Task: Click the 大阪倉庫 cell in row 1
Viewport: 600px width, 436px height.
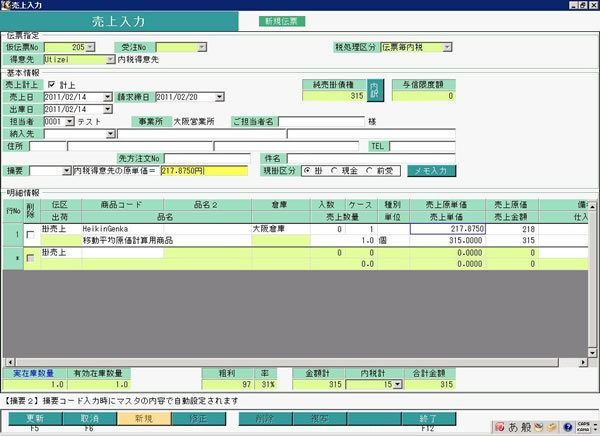Action: pos(281,229)
